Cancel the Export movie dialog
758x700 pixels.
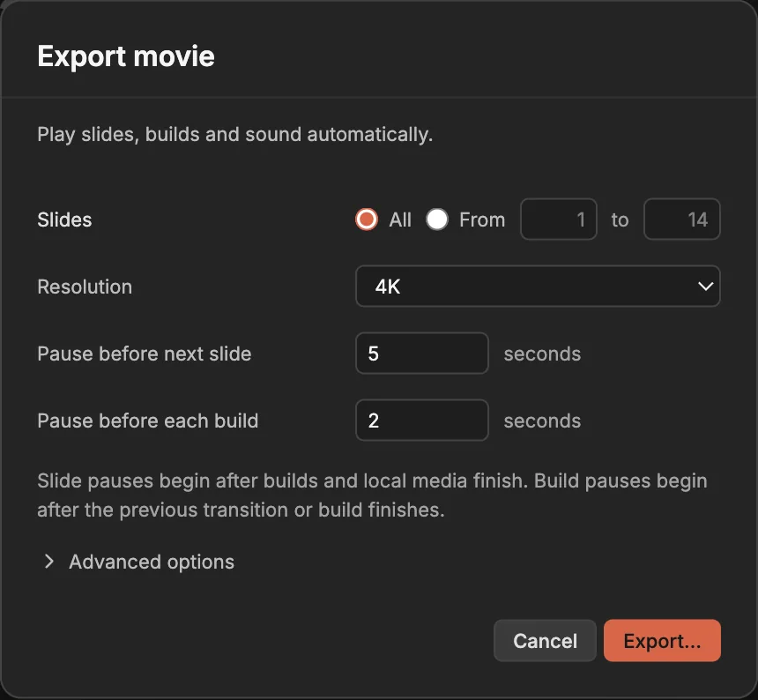click(x=545, y=641)
